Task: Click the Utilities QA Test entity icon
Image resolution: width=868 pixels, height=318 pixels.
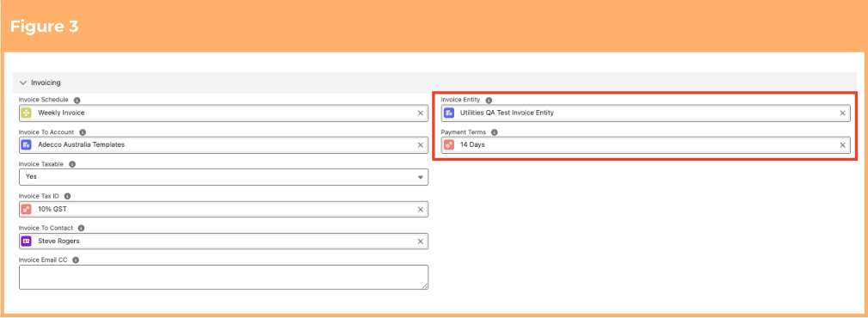Action: 448,113
